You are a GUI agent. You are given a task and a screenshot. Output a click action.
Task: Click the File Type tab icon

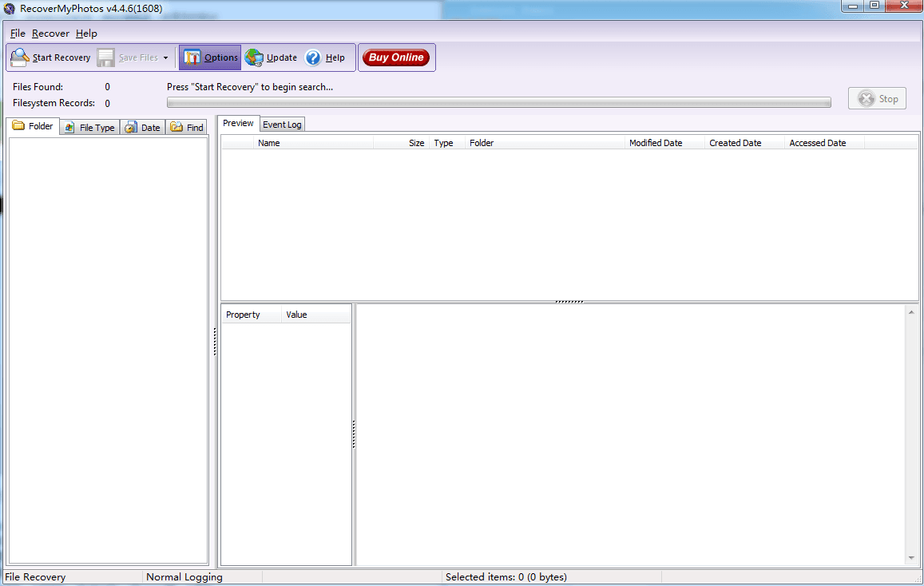coord(69,127)
